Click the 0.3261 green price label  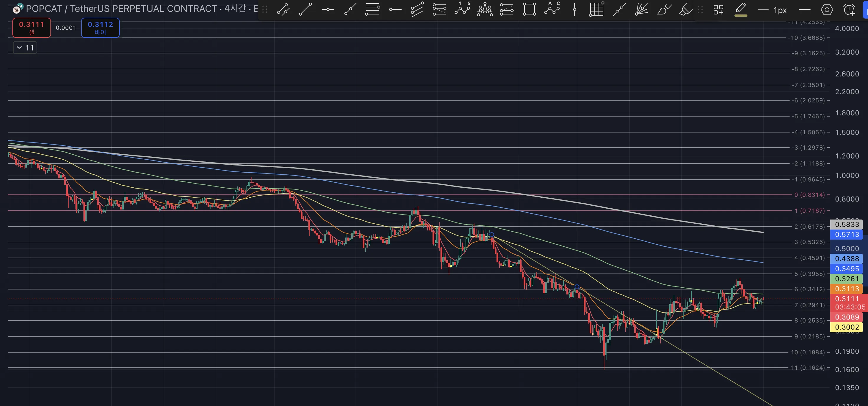[x=847, y=279]
